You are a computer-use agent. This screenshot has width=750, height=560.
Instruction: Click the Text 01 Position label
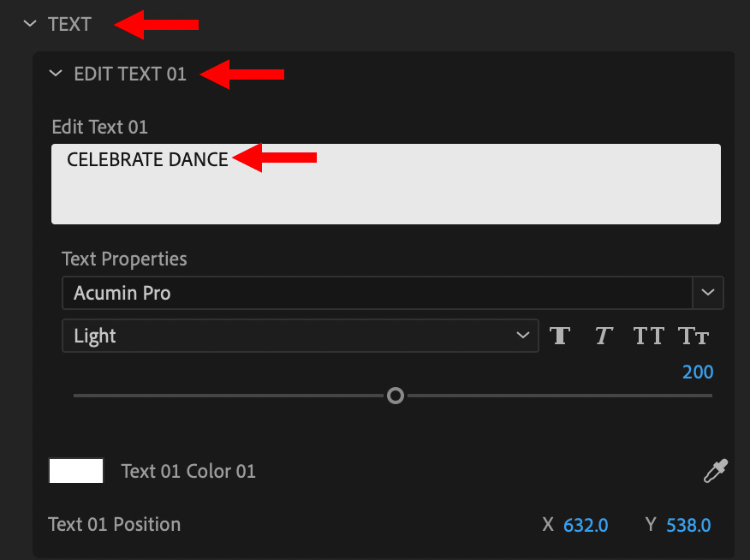(115, 524)
